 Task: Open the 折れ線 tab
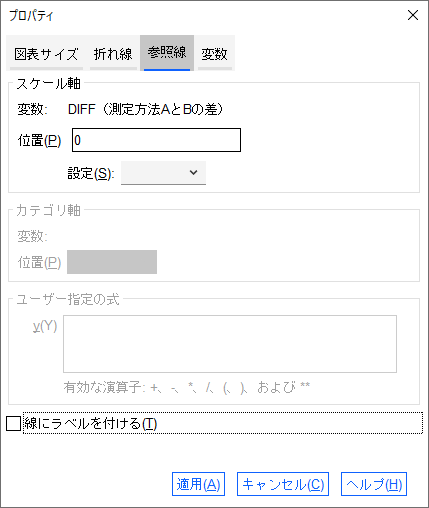click(x=113, y=53)
